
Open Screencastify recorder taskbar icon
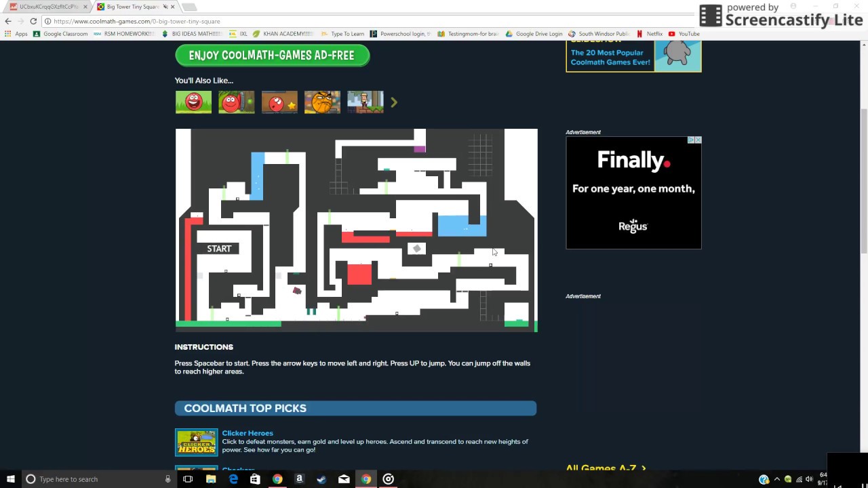coord(389,479)
